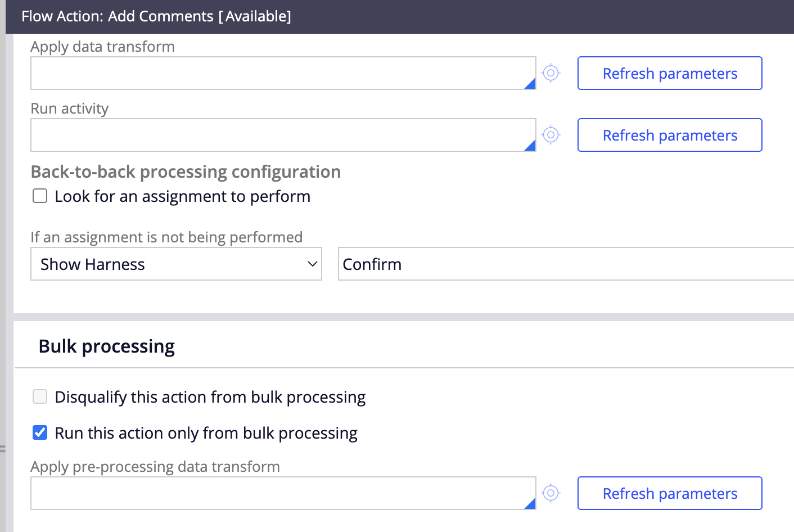Click the Flow Action: Add Comments title bar
Screen dimensions: 794x532
click(x=156, y=16)
